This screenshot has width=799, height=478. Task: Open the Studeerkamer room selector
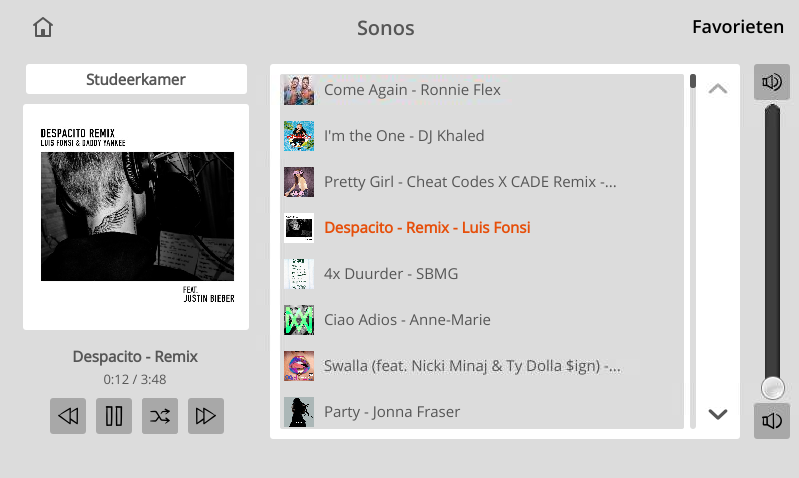(137, 79)
